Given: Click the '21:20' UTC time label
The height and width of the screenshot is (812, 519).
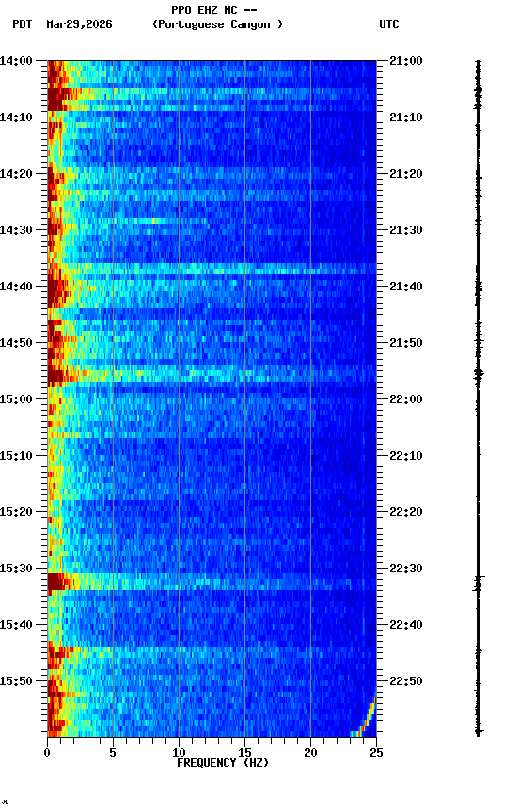Looking at the screenshot, I should pos(406,174).
